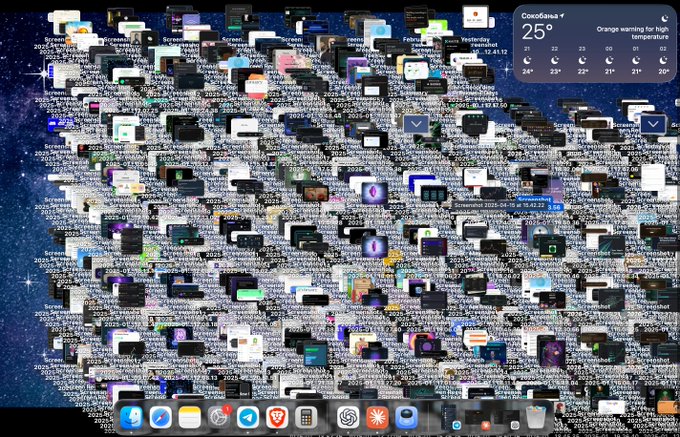Open Telegram from the Dock
The image size is (680, 437).
pyautogui.click(x=248, y=417)
